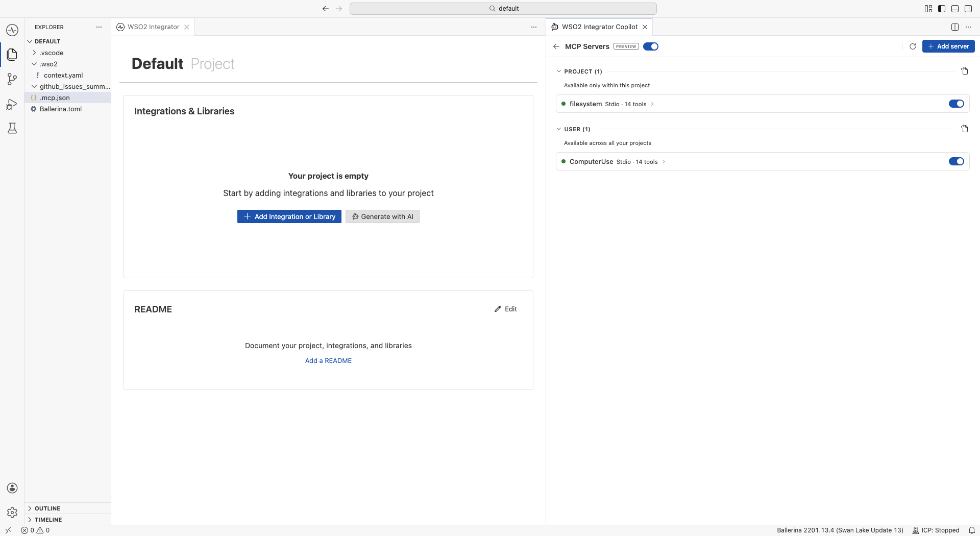Image resolution: width=980 pixels, height=536 pixels.
Task: Open the Manage gear settings icon
Action: pos(12,513)
